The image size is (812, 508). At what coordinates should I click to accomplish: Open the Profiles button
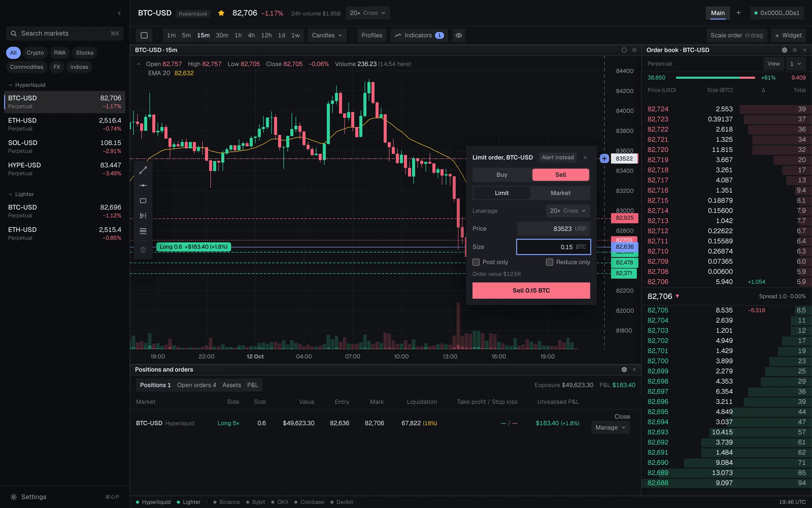tap(372, 35)
